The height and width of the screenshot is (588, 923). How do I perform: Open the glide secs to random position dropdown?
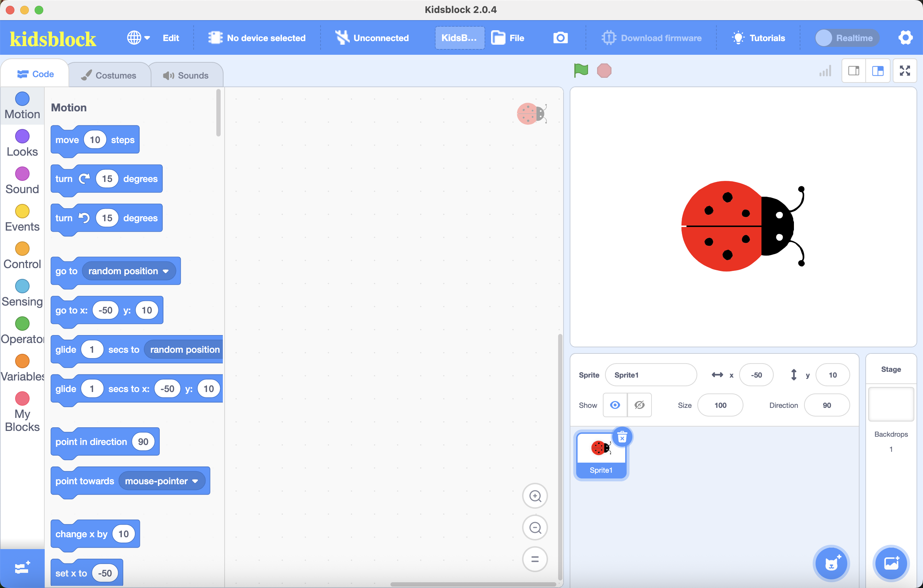184,349
